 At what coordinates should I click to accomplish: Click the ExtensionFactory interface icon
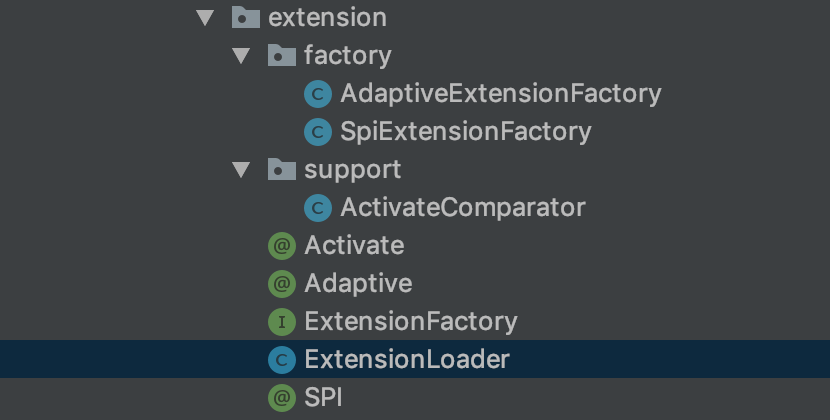(282, 322)
